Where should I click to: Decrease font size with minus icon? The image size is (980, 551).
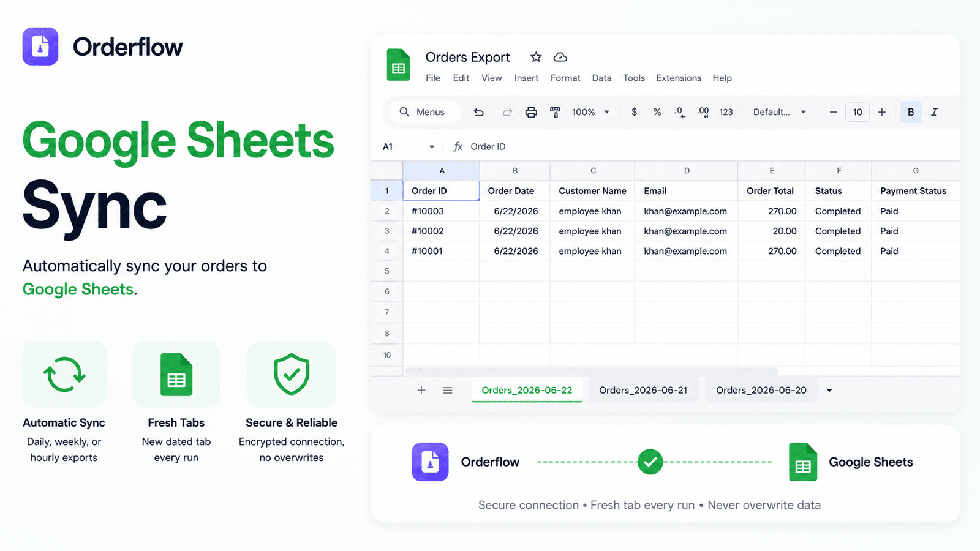[x=833, y=112]
